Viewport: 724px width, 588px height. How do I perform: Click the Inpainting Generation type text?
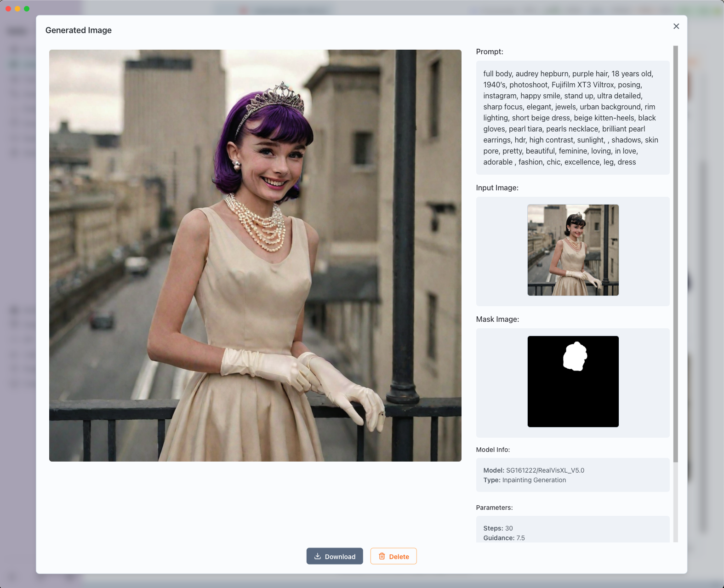point(534,480)
